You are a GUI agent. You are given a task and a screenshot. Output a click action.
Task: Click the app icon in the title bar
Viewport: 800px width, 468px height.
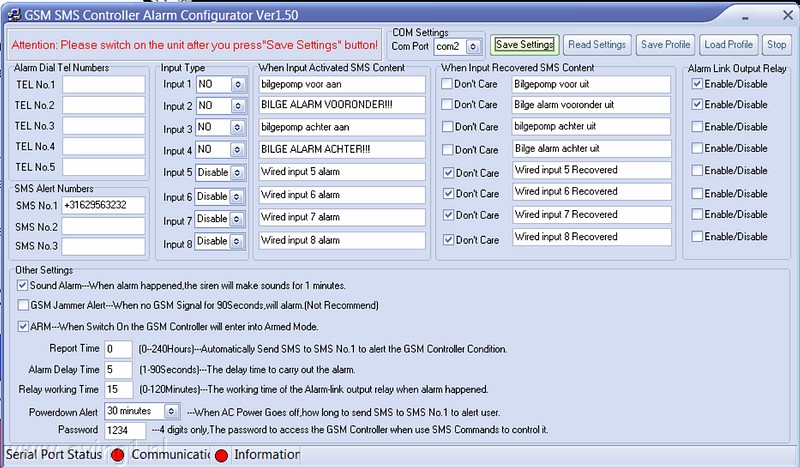(14, 15)
